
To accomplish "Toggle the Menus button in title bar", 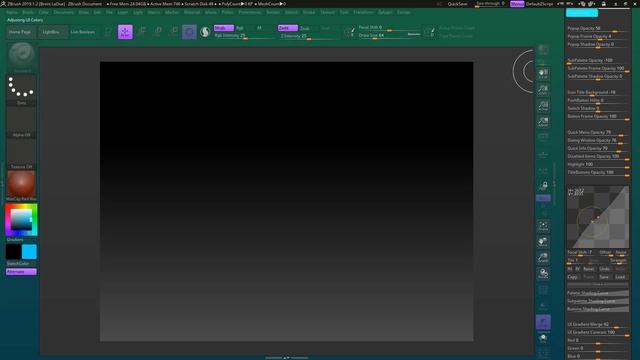I will click(x=517, y=4).
